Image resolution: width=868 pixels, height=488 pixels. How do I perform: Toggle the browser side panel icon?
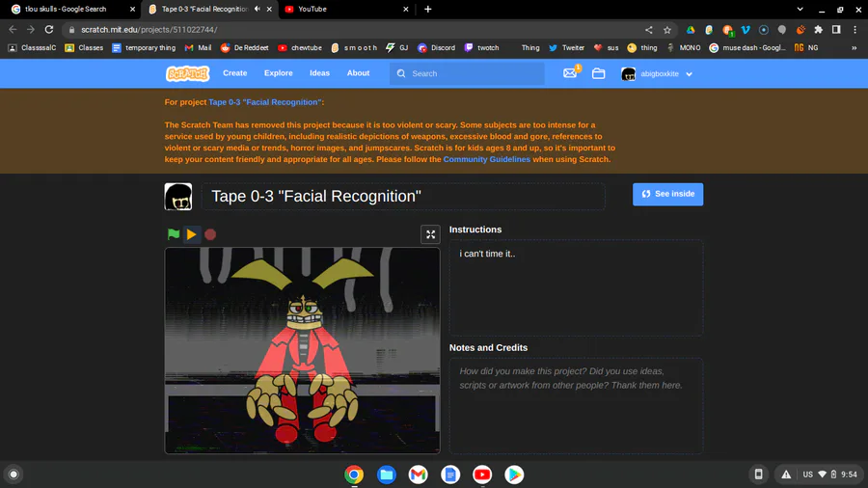(x=836, y=30)
